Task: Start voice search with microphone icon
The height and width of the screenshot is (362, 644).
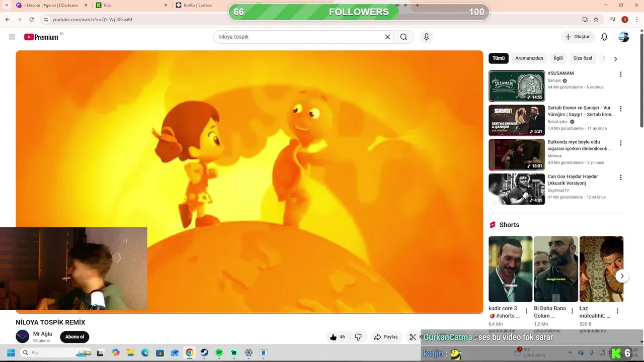Action: pos(426,37)
